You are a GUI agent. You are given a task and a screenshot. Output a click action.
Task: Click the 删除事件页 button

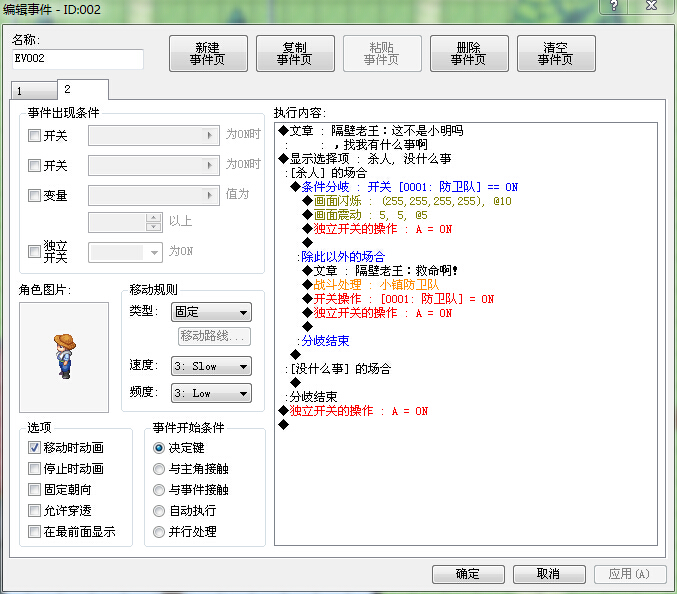[469, 54]
